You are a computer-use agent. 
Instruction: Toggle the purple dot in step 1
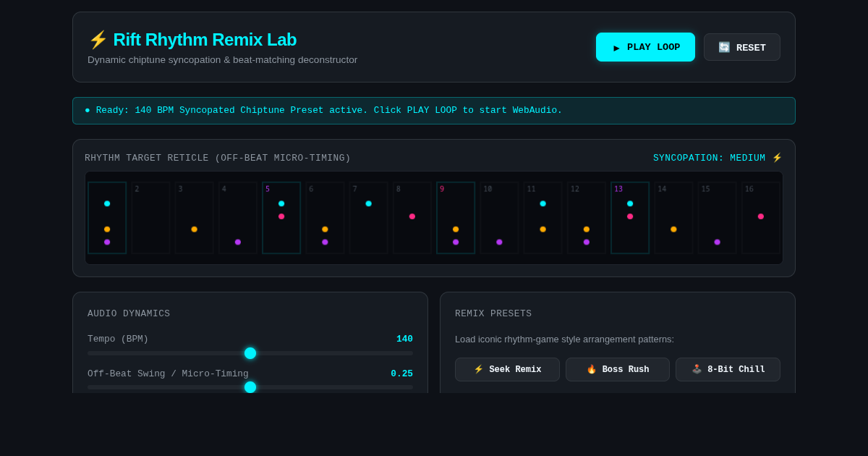point(107,242)
